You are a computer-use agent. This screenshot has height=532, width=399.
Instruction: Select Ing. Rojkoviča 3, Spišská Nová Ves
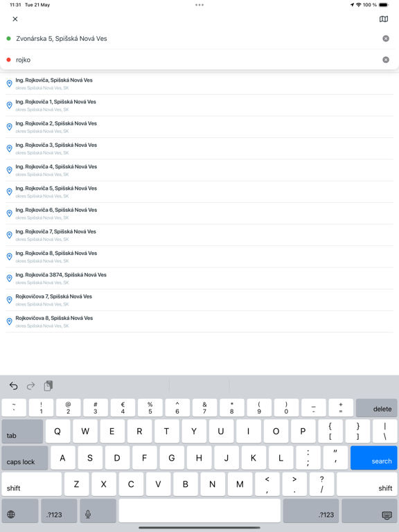[x=199, y=149]
